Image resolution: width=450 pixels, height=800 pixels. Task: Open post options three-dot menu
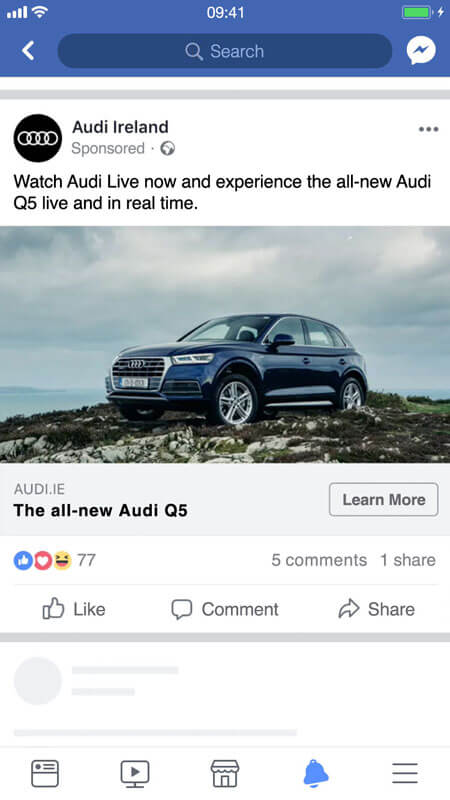428,129
